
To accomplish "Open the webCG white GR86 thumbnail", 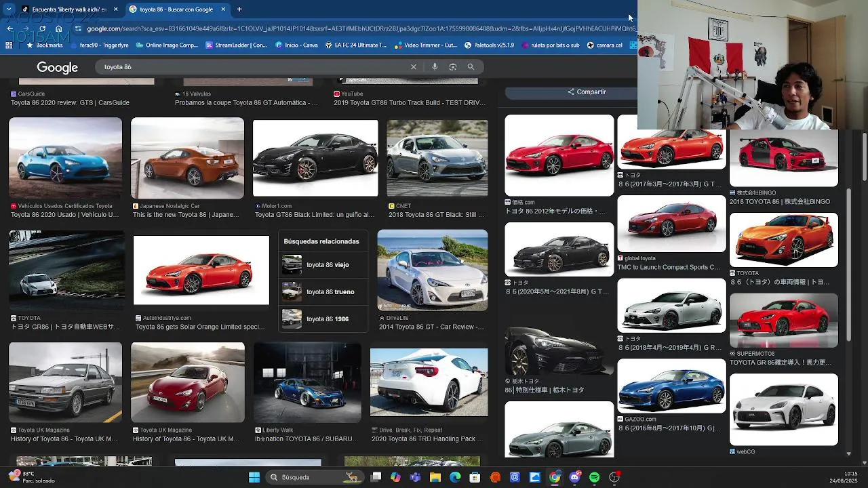I will click(x=784, y=409).
